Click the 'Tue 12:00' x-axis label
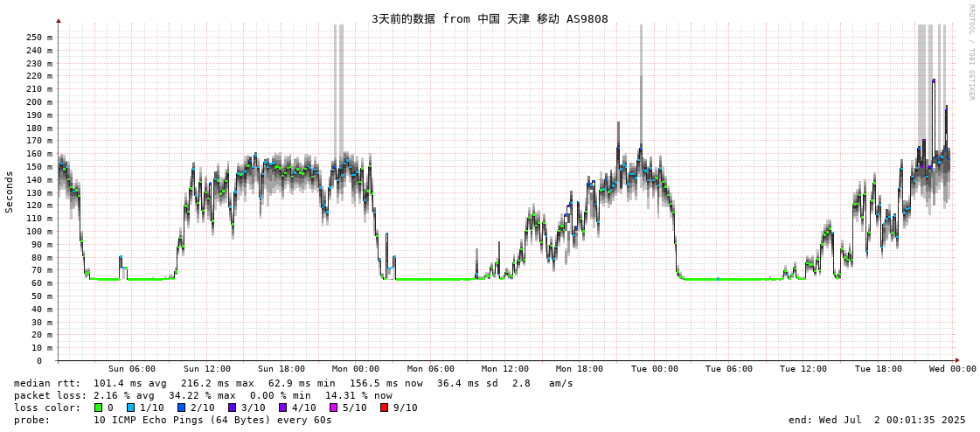The width and height of the screenshot is (980, 432). [x=803, y=369]
